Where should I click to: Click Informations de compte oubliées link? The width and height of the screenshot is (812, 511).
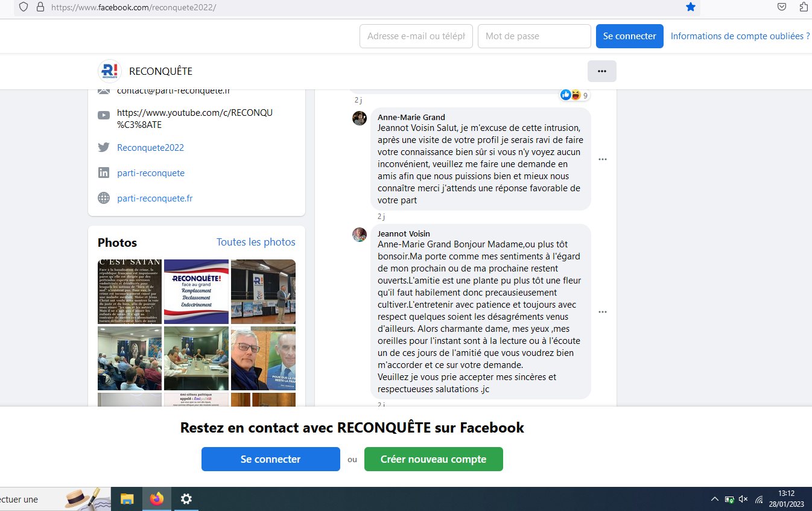740,36
